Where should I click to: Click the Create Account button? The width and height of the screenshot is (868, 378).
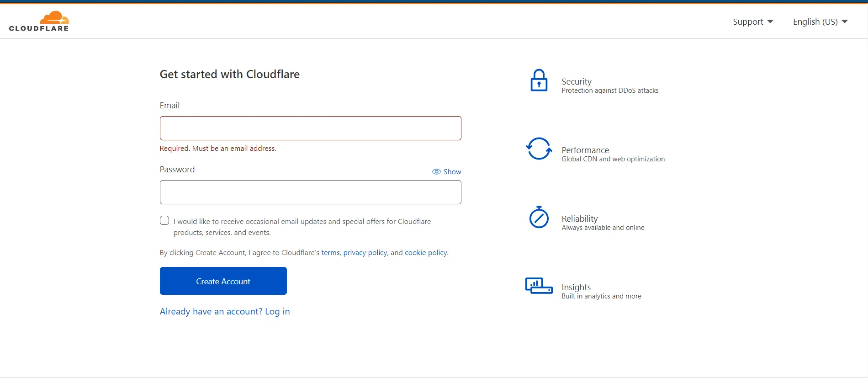pos(223,281)
